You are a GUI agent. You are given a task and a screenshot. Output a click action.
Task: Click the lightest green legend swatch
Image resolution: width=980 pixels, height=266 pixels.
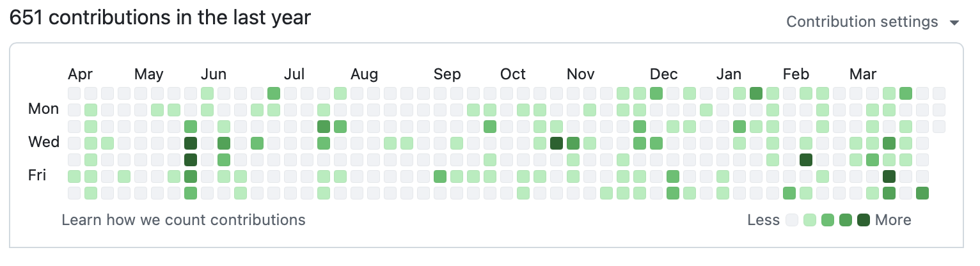[x=810, y=221]
